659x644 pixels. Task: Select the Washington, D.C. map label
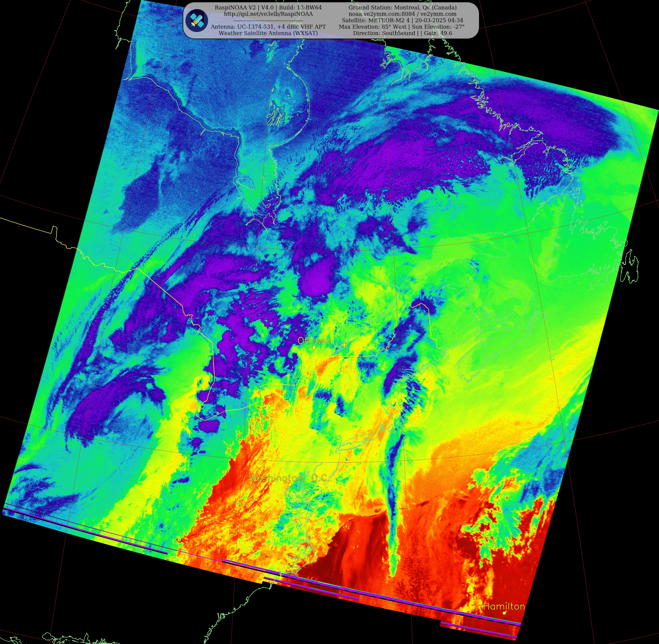tap(289, 478)
